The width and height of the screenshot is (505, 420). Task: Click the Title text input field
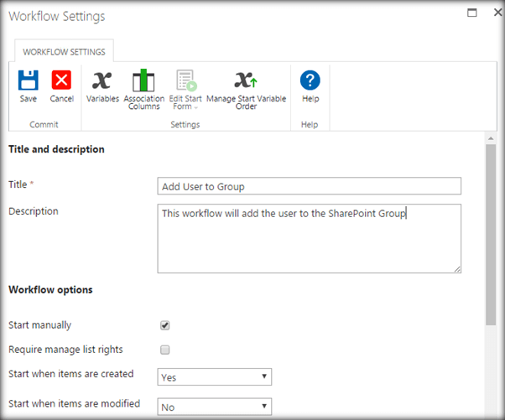click(x=309, y=186)
